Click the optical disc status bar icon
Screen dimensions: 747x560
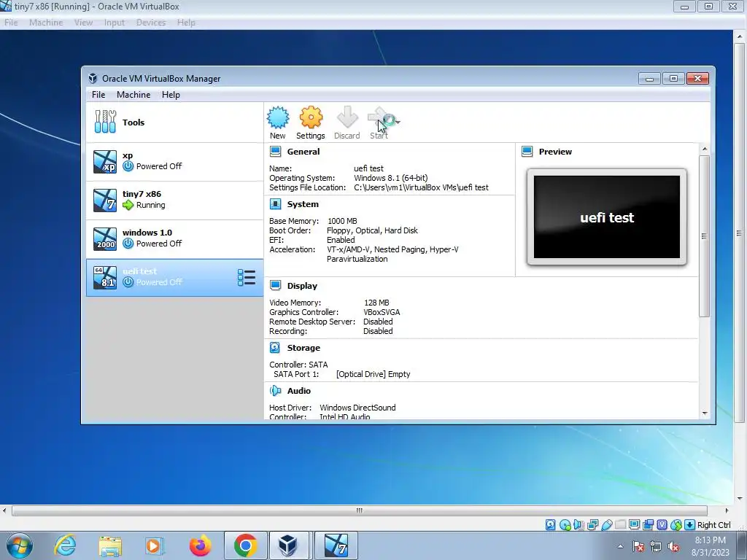pos(565,525)
